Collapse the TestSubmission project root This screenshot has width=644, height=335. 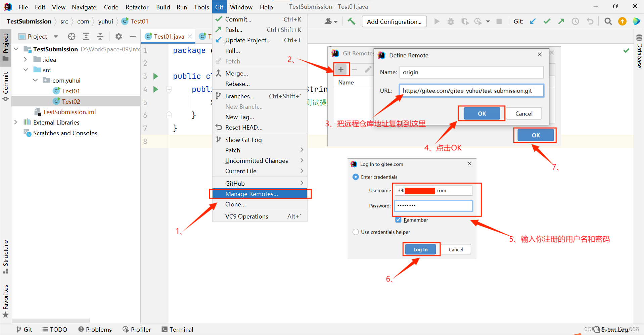click(16, 49)
